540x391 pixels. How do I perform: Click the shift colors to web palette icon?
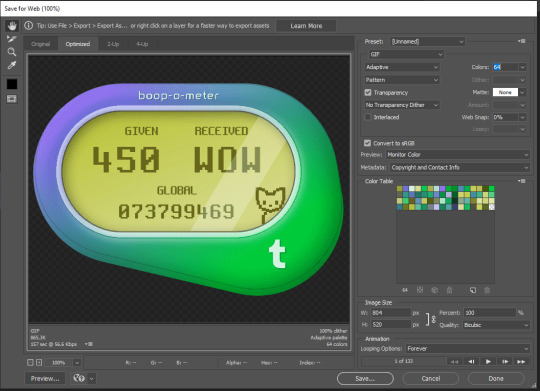435,290
